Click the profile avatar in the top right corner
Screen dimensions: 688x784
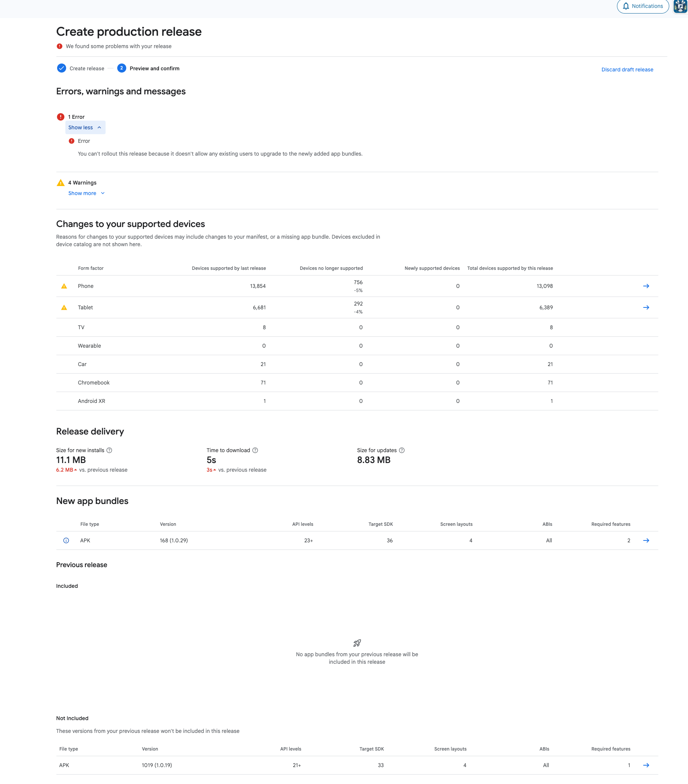680,6
